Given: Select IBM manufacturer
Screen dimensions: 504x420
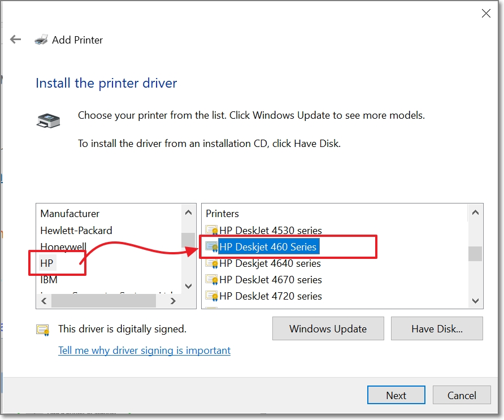Looking at the screenshot, I should point(49,279).
